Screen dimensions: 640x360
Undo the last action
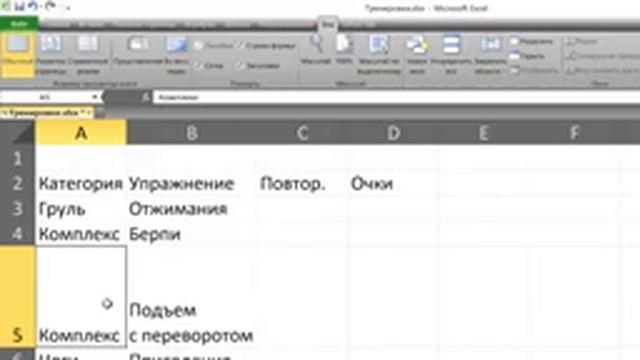point(33,7)
